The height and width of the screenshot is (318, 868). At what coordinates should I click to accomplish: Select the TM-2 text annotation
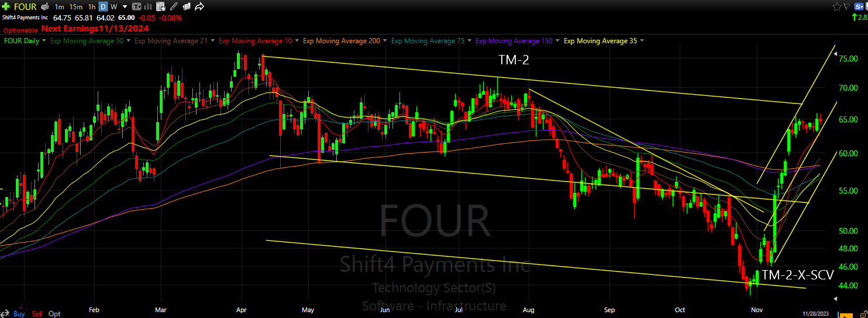tap(514, 59)
